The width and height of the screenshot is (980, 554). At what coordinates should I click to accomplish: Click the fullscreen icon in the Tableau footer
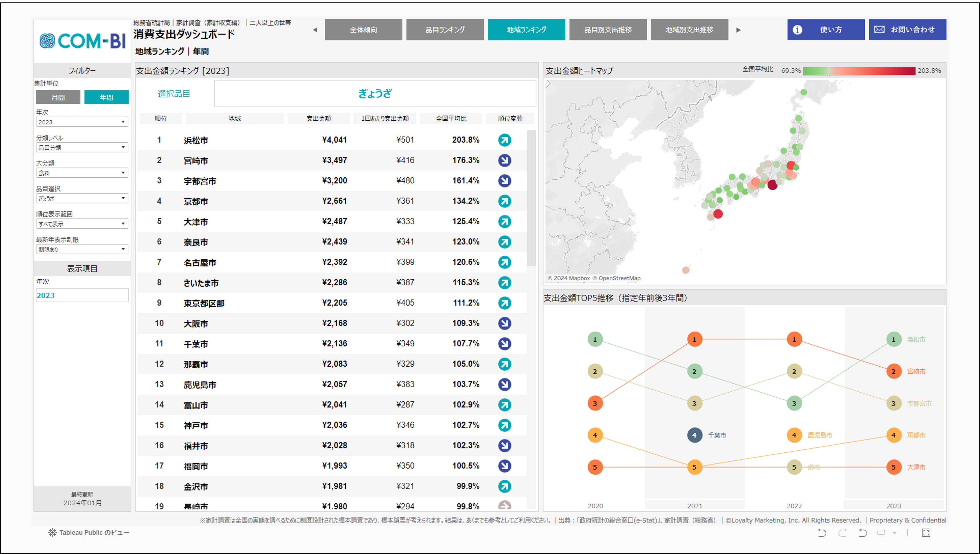pyautogui.click(x=926, y=533)
